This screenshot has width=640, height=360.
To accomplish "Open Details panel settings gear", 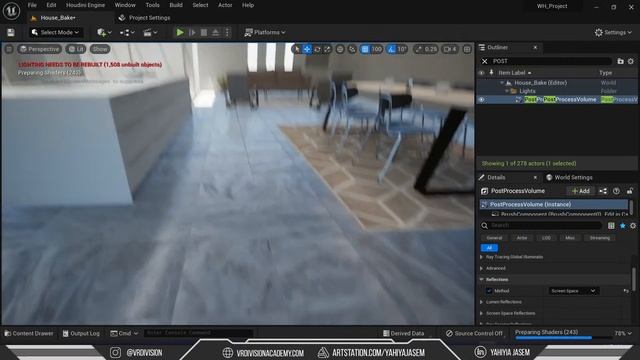I will [x=633, y=225].
